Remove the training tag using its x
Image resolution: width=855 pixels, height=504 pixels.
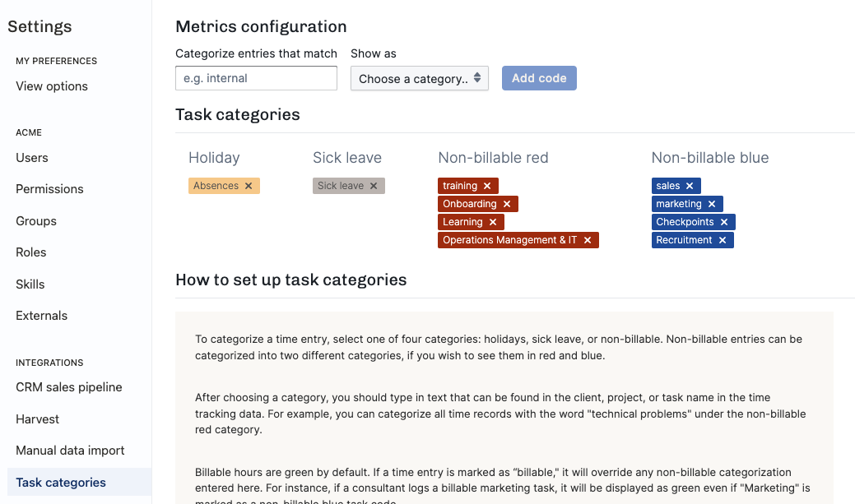pos(487,186)
